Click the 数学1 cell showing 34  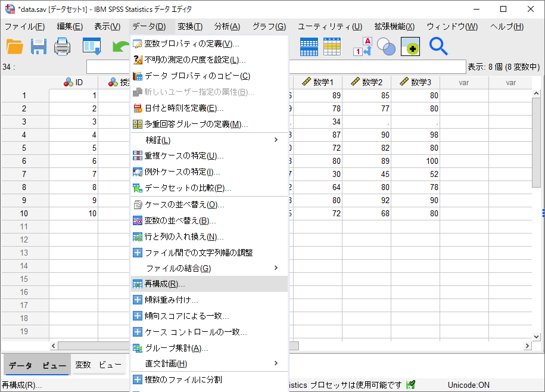317,122
